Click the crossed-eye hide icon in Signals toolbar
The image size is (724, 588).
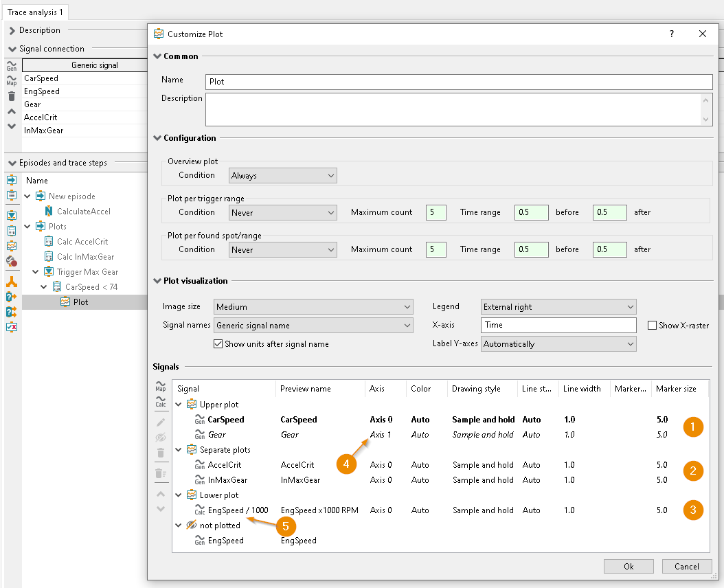click(161, 438)
